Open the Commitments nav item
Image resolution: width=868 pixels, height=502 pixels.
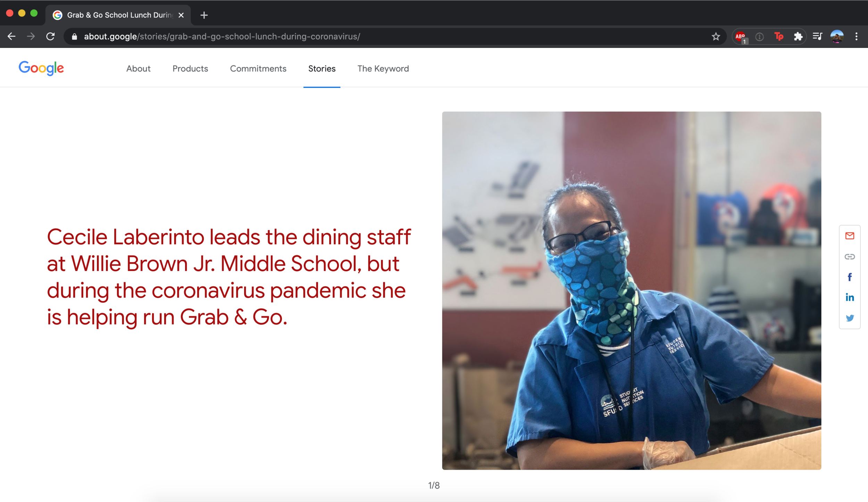[258, 68]
